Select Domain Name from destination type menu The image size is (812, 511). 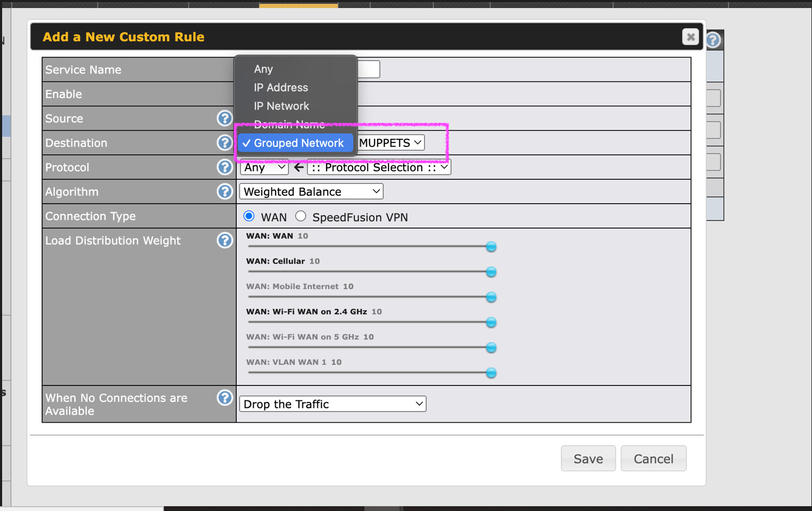289,124
